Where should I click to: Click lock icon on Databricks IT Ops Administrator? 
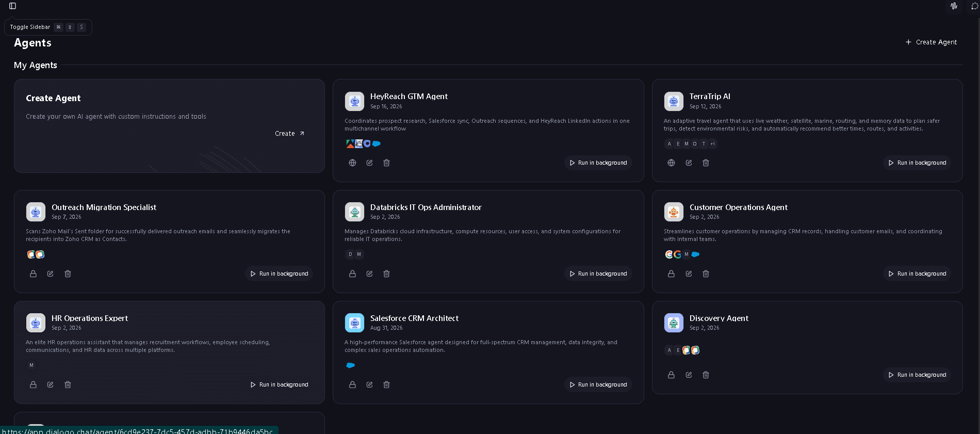tap(352, 274)
